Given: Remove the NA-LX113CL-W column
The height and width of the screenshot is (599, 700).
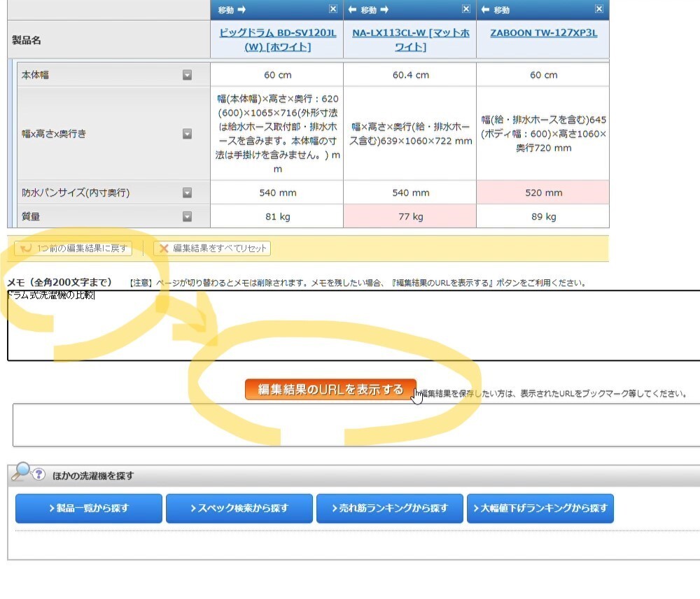Looking at the screenshot, I should point(466,9).
